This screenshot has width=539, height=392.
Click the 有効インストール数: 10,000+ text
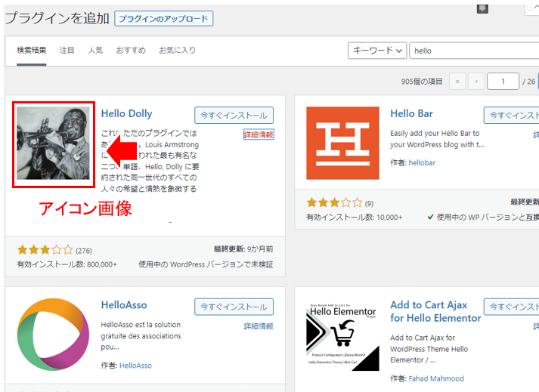(354, 218)
